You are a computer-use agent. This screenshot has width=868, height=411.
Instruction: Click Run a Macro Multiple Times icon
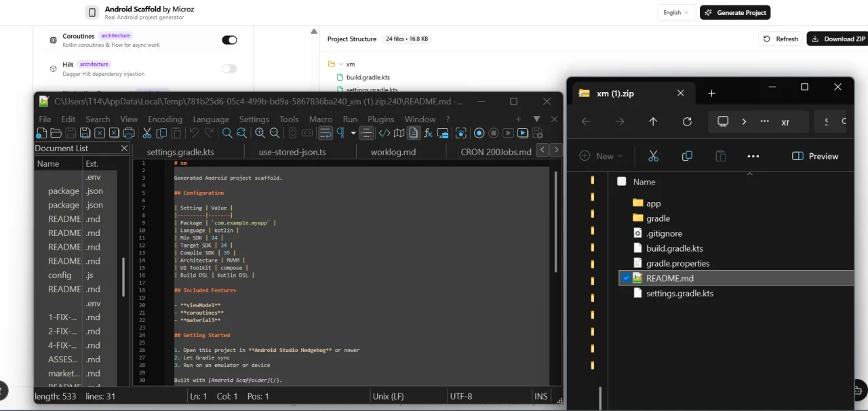[523, 133]
